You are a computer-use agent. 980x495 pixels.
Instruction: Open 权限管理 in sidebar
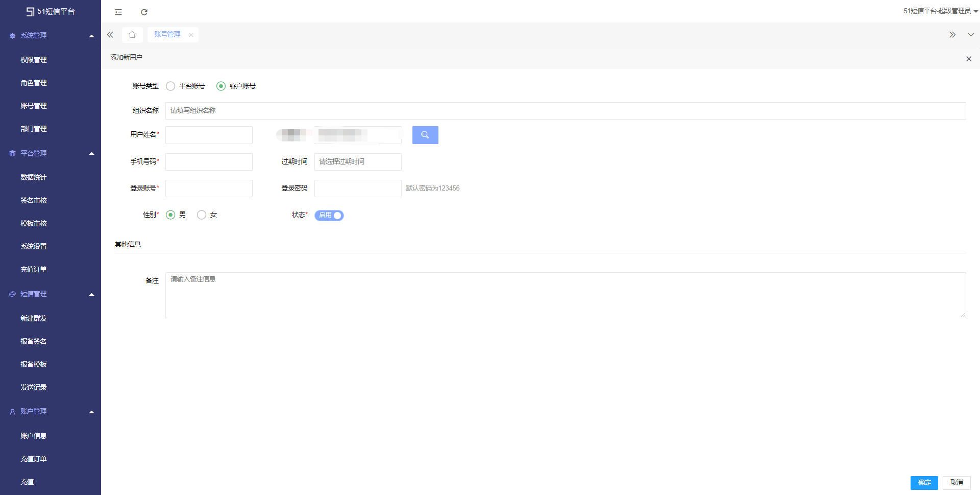[x=34, y=60]
